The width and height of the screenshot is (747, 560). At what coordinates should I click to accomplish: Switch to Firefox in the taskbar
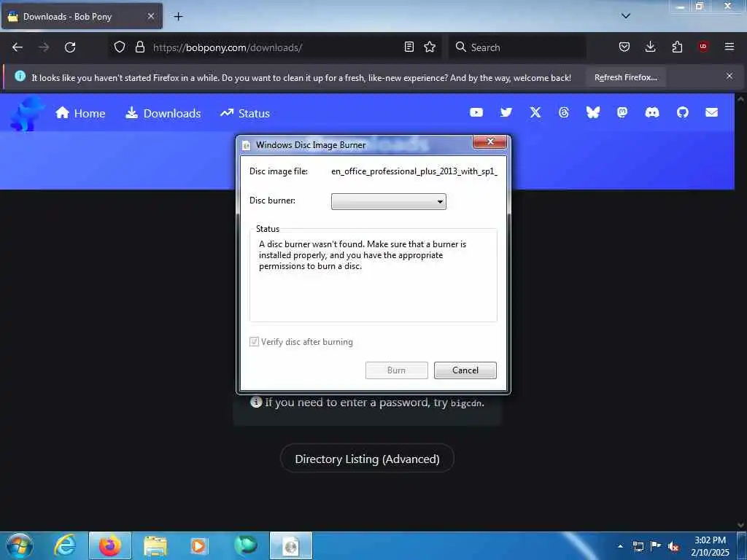110,545
